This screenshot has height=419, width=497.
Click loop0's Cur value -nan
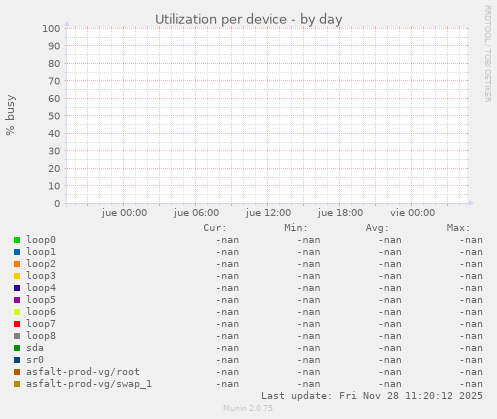[x=227, y=240]
